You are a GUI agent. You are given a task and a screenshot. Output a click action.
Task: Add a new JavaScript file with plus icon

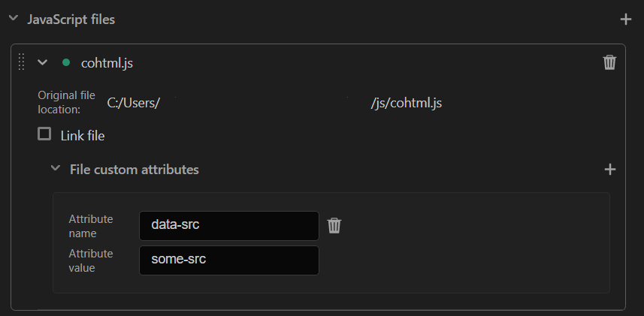[x=625, y=20]
